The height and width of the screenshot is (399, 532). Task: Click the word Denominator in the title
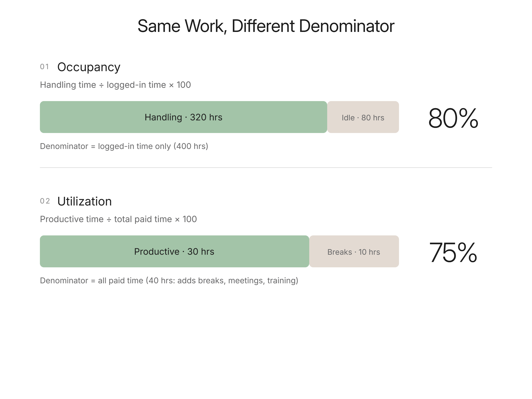[346, 26]
